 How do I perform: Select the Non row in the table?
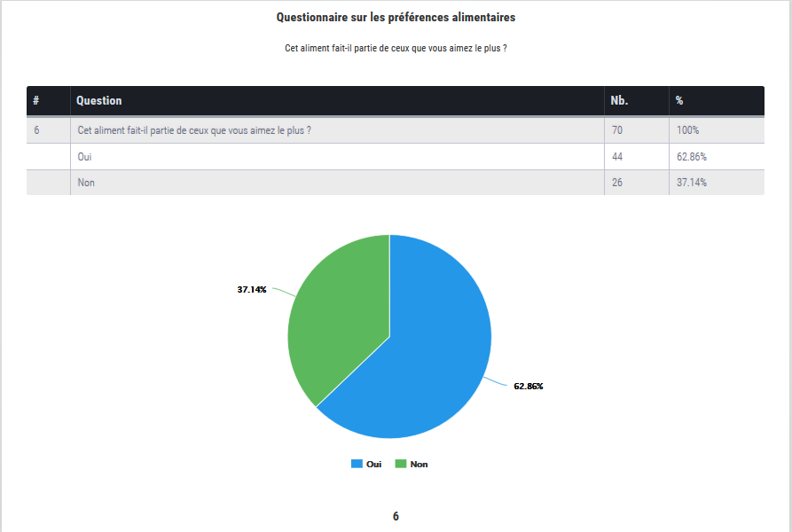click(86, 183)
